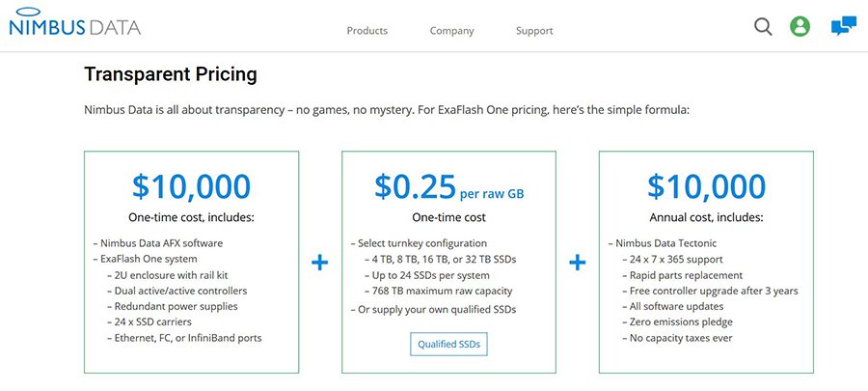Open the Products menu
This screenshot has width=868, height=391.
tap(366, 31)
